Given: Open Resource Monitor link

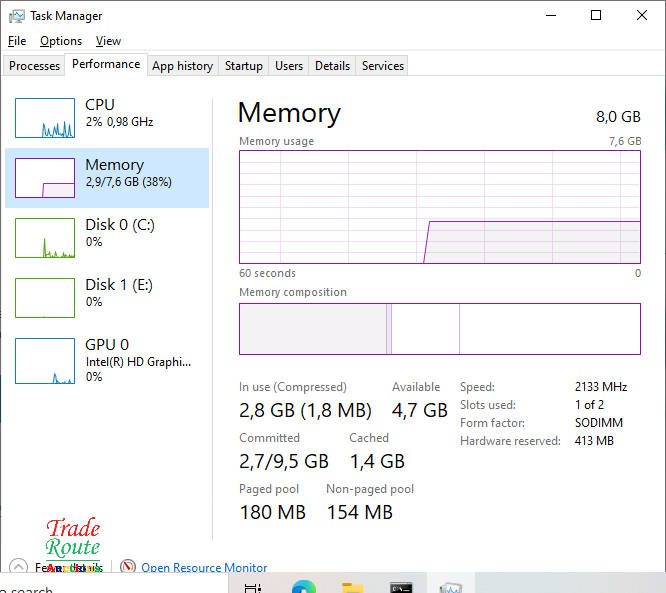Looking at the screenshot, I should (x=204, y=568).
